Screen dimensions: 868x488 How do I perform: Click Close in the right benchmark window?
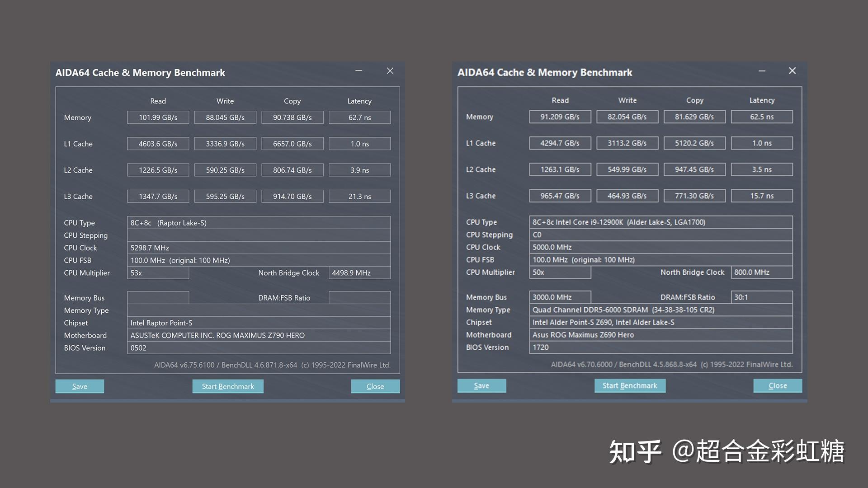(x=777, y=385)
